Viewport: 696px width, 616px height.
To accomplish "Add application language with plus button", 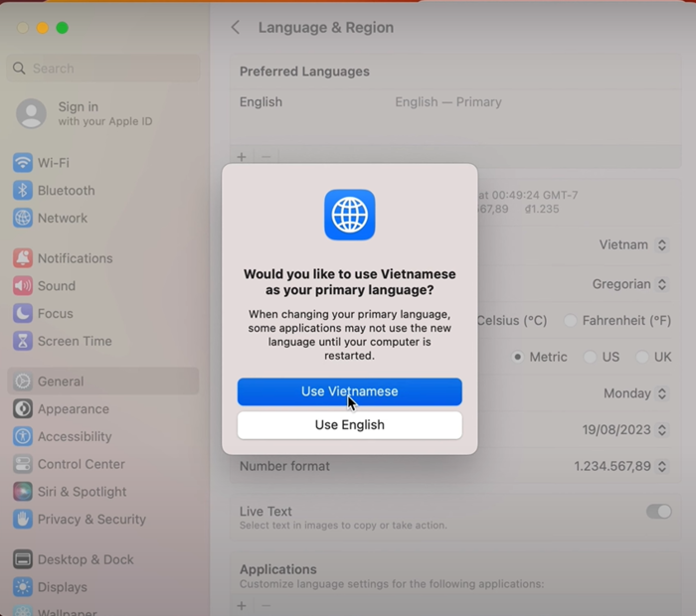I will click(242, 606).
